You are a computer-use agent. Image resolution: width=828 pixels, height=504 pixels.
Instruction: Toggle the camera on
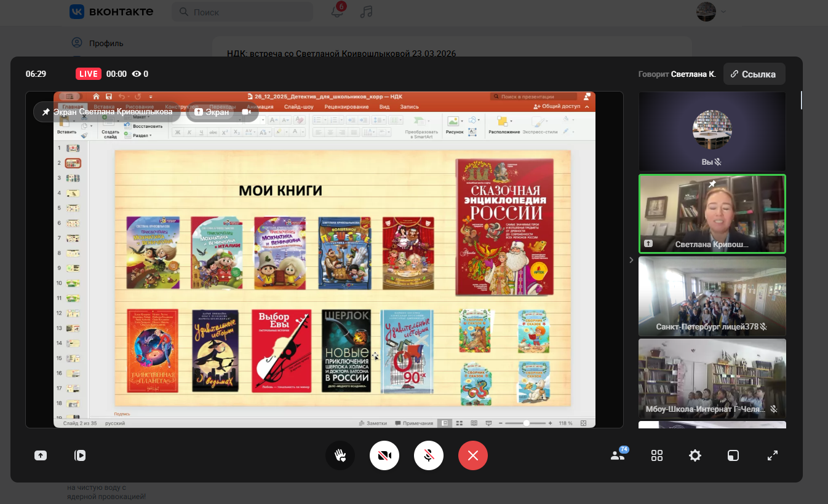coord(384,455)
